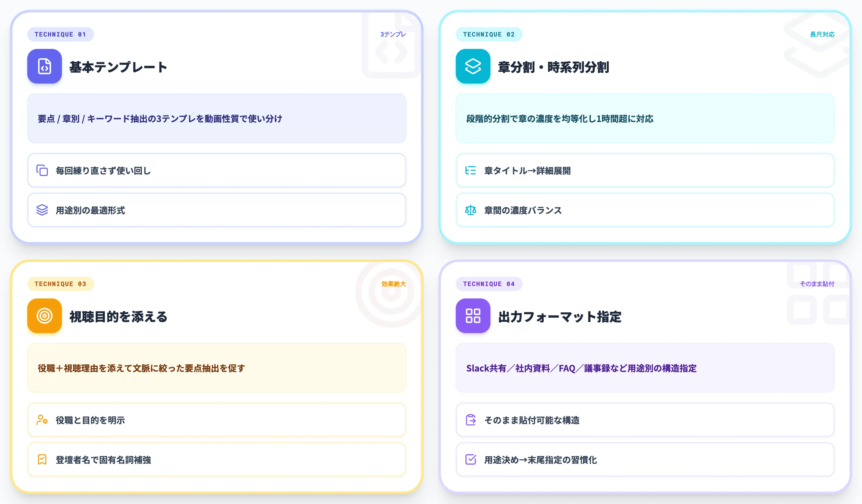Click the purple grid icon for 出力フォーマット指定
The image size is (862, 504).
click(x=473, y=315)
